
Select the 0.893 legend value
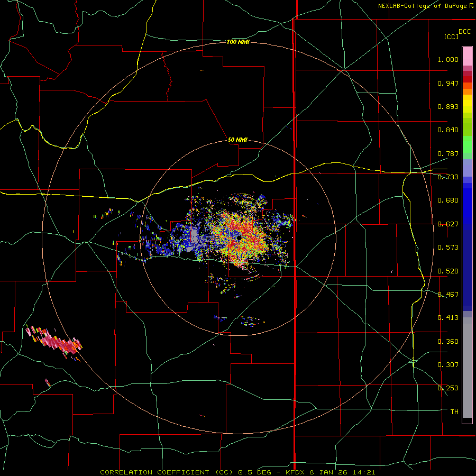(x=448, y=106)
